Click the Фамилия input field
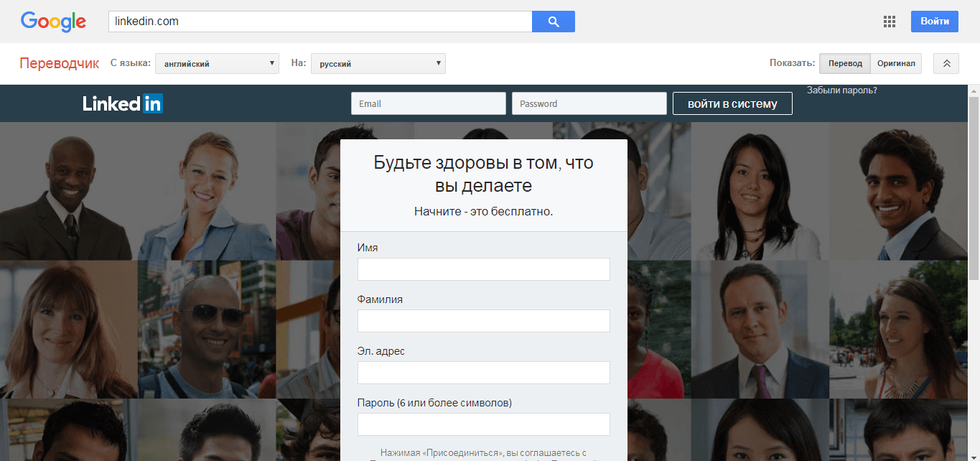Screen dimensions: 980x461 pyautogui.click(x=484, y=321)
